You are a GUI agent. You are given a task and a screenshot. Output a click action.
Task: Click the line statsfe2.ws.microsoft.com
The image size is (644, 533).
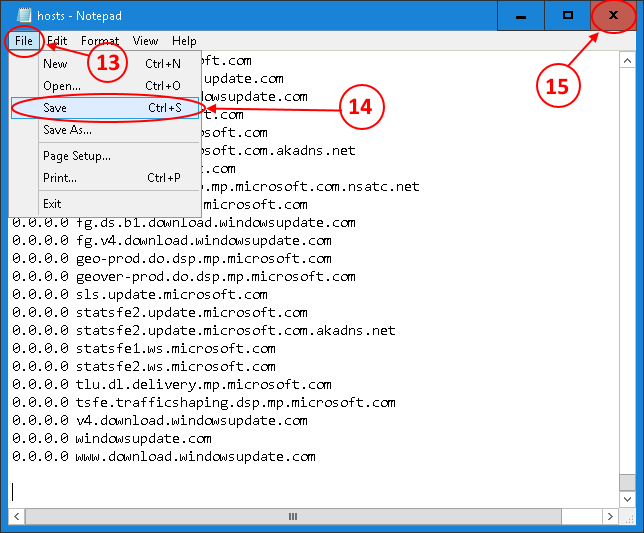tap(144, 367)
